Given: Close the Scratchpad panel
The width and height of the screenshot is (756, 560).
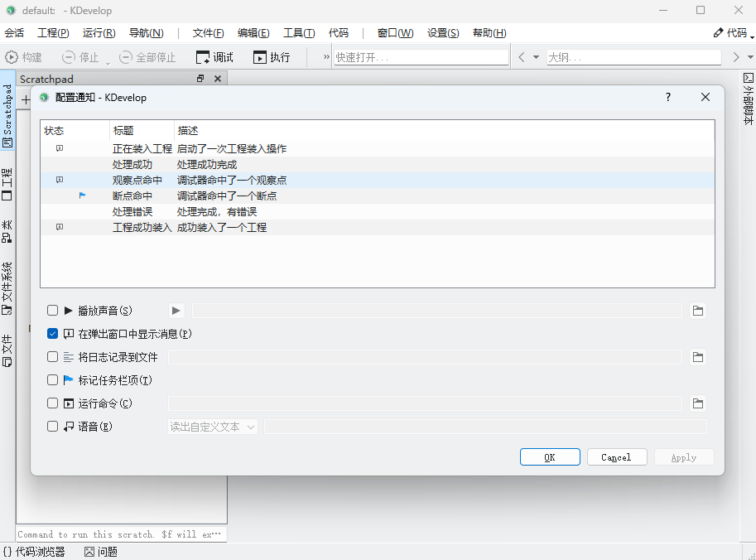Looking at the screenshot, I should coord(218,79).
